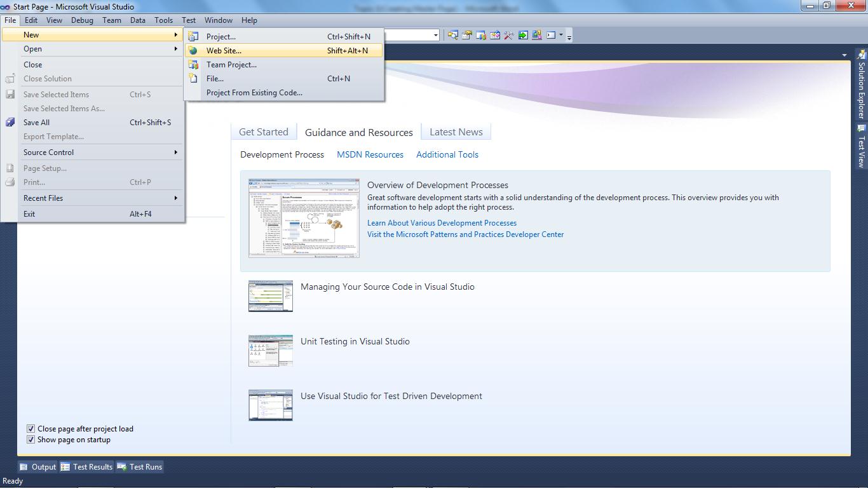Open the Command Window toolbar icon
This screenshot has height=488, width=868.
(551, 36)
